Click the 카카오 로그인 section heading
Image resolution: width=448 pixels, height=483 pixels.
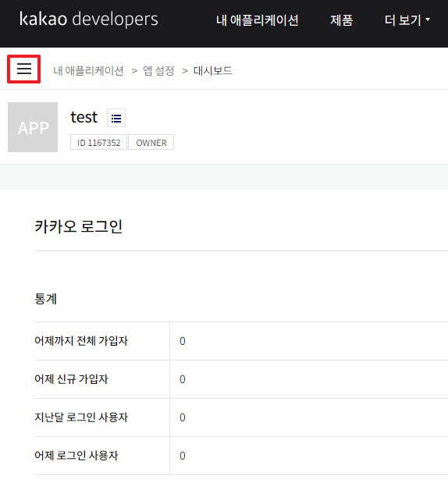[x=78, y=227]
